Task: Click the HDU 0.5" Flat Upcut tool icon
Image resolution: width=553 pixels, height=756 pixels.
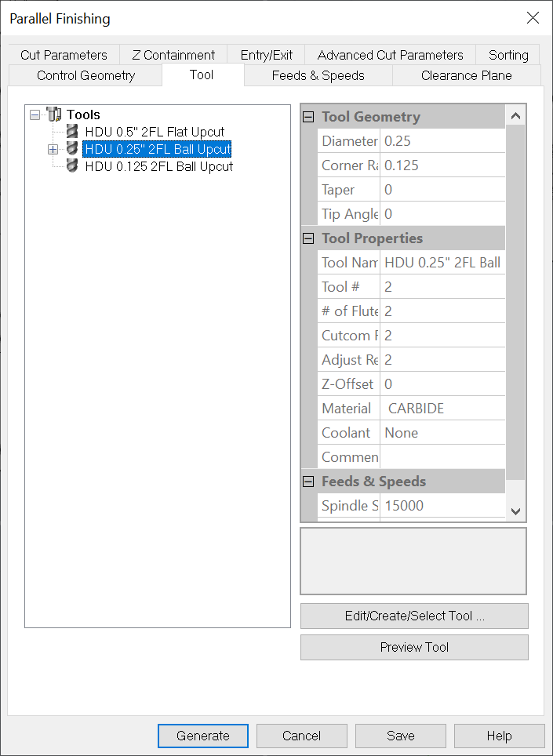Action: point(72,132)
